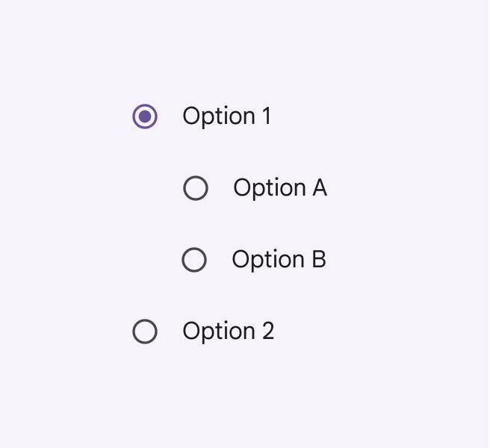This screenshot has width=490, height=448.
Task: Choose the nested Option A circle
Action: point(196,188)
